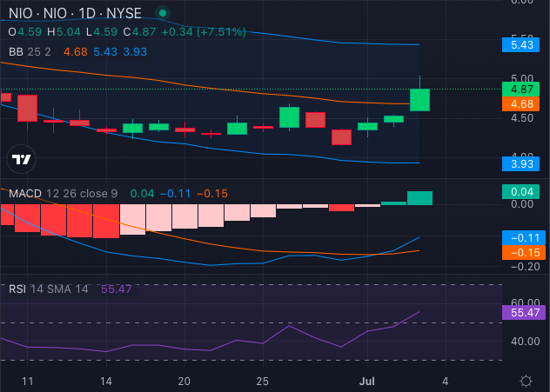Click the blue -0.11 MACD axis label
Screen dimensions: 550x392
[524, 238]
